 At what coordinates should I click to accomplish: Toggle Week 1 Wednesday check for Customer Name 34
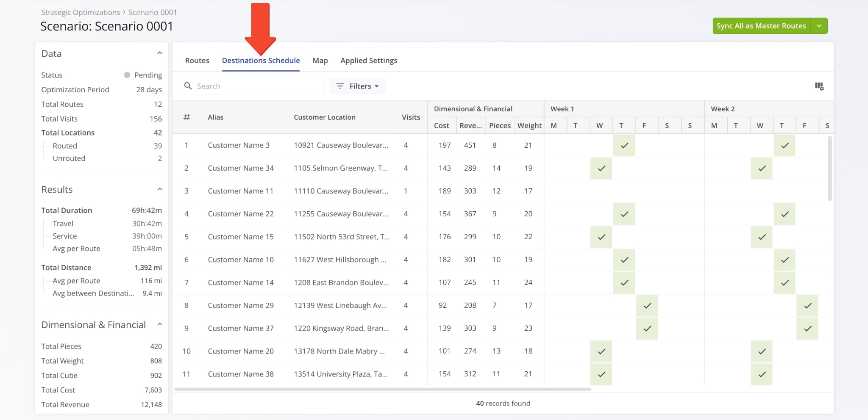click(601, 169)
